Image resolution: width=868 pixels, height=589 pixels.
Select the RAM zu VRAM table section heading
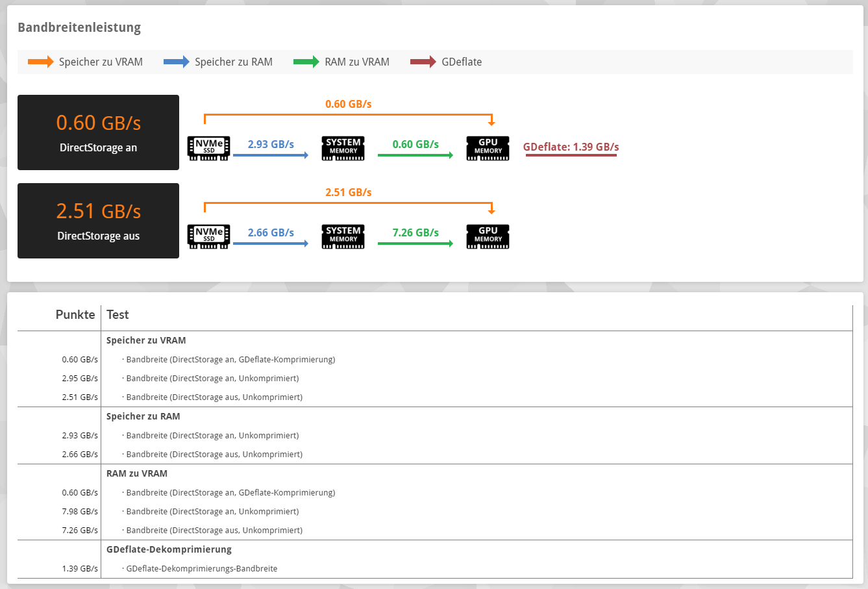137,473
